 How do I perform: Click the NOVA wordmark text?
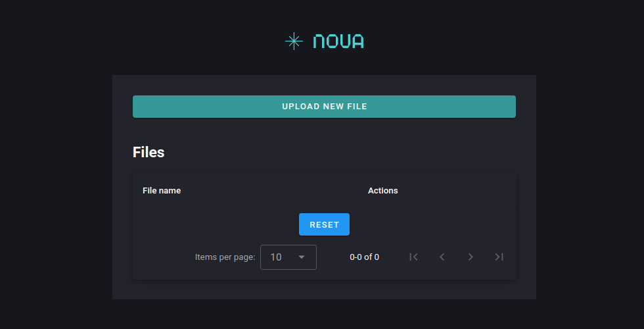338,41
